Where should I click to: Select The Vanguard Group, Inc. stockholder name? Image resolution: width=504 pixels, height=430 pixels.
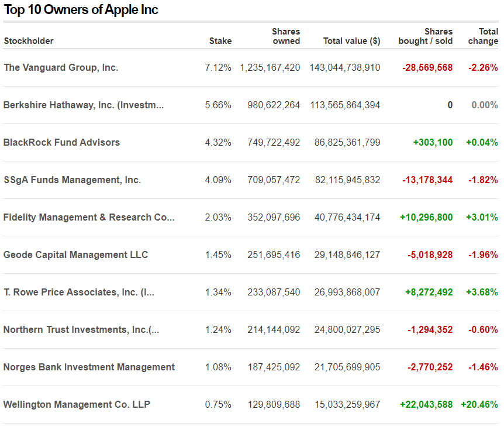click(x=61, y=67)
